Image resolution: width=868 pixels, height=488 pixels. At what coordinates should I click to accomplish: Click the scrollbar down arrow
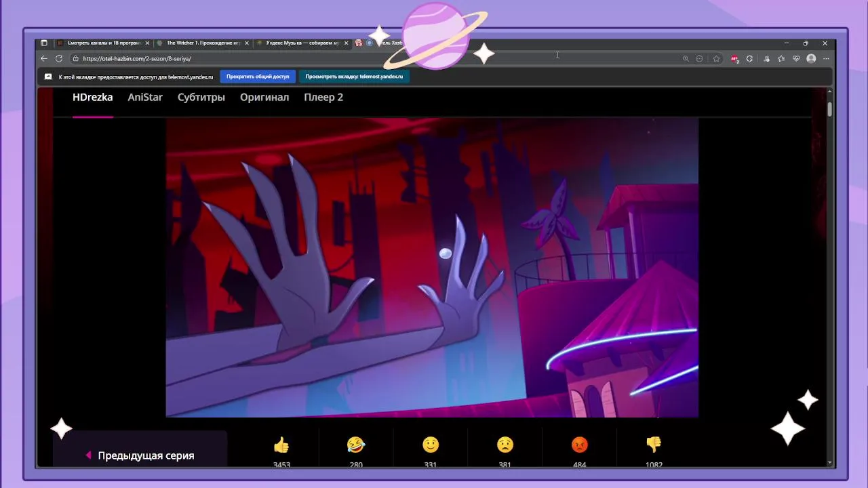(829, 462)
